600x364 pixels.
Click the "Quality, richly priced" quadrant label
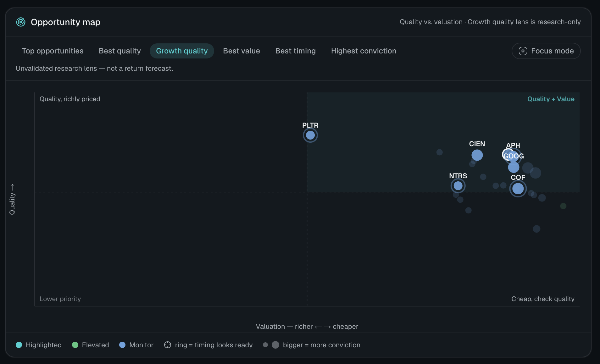[70, 99]
